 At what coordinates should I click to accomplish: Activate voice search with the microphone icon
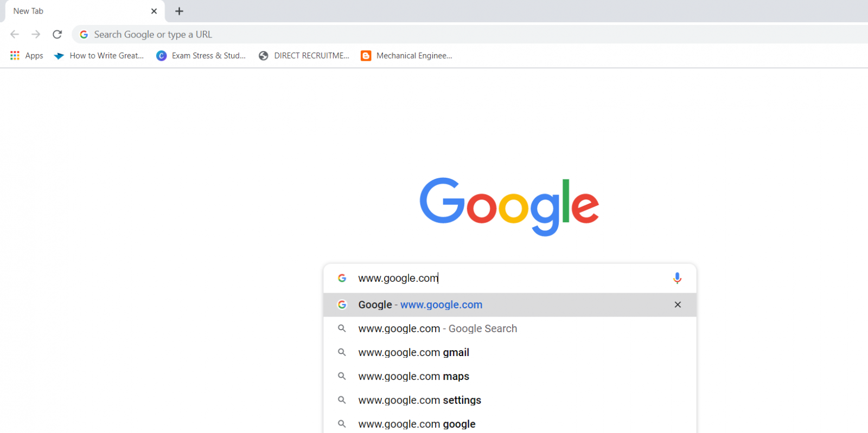677,278
